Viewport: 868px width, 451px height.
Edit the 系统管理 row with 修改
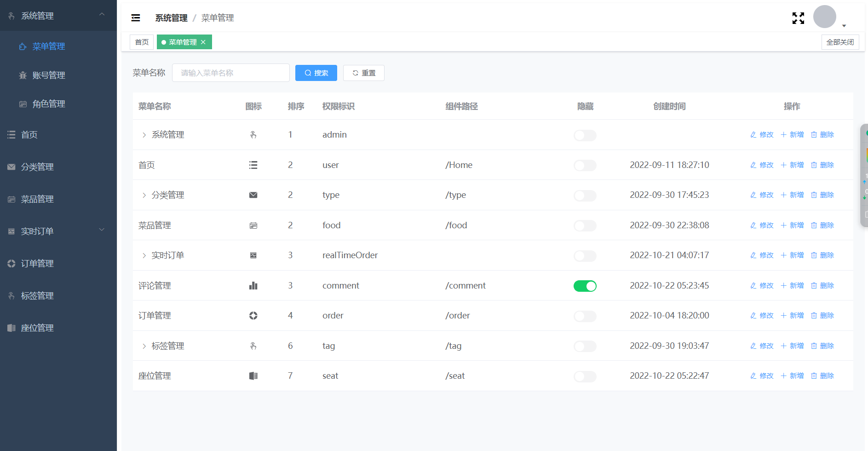tap(762, 135)
